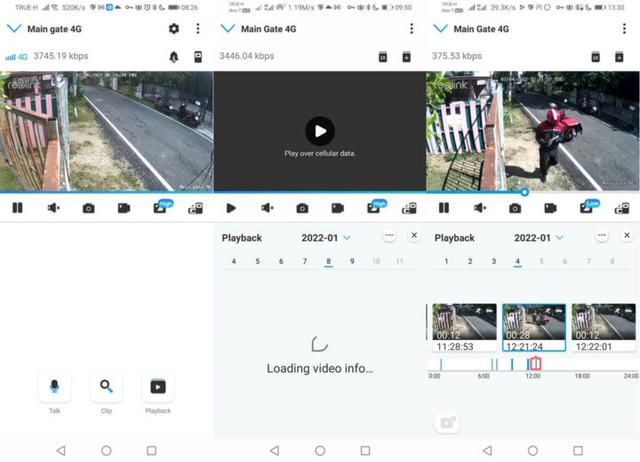This screenshot has height=462, width=640.
Task: Open calendar icon on middle screen
Action: pos(383,57)
